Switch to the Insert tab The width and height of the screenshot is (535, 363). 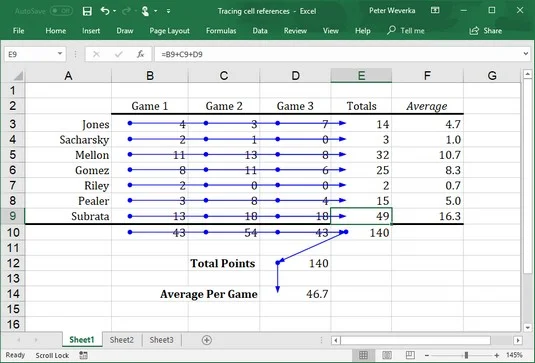91,31
